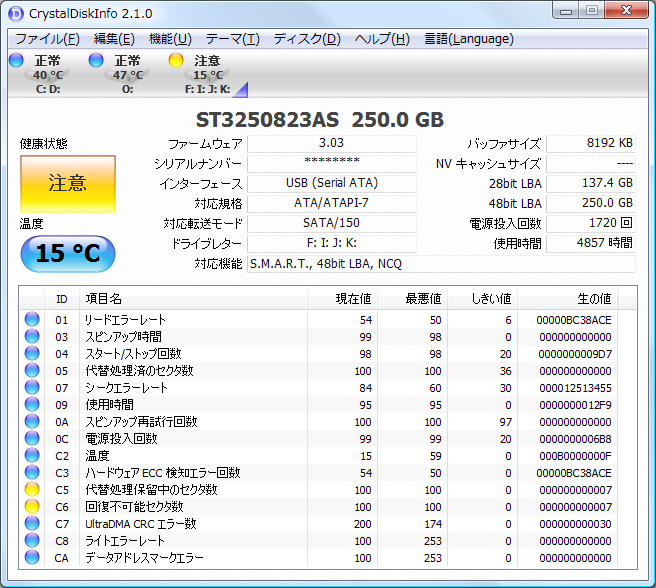The image size is (656, 588).
Task: Click the 回復不可能セクタ数 row name
Action: click(134, 507)
